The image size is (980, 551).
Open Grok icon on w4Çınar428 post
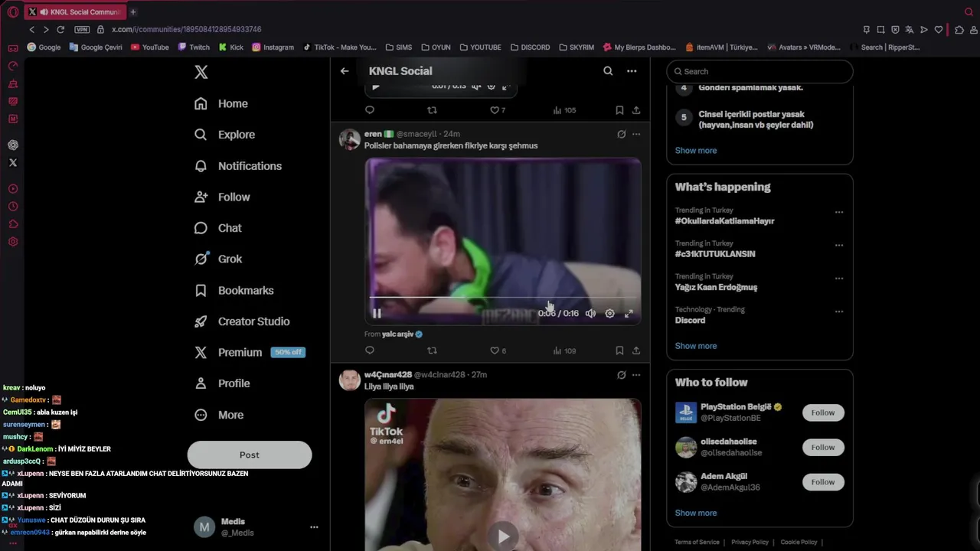click(x=622, y=375)
